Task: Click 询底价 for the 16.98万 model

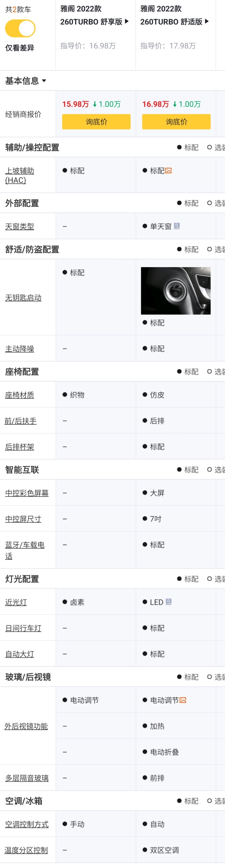Action: [176, 122]
